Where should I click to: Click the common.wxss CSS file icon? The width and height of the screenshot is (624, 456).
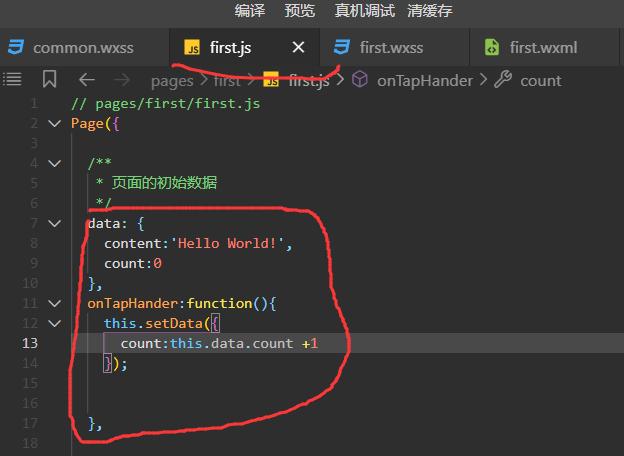(16, 47)
